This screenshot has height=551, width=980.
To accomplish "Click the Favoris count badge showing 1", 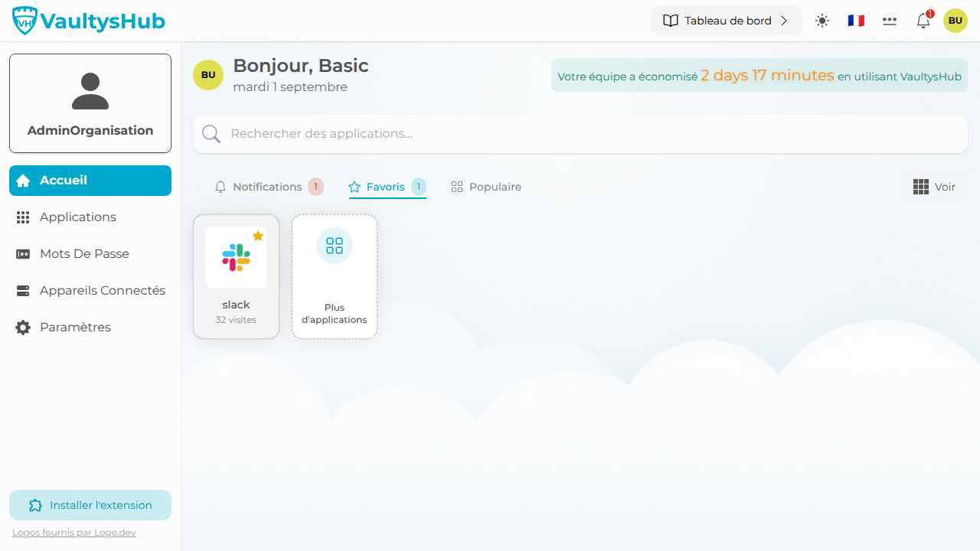I will 418,187.
